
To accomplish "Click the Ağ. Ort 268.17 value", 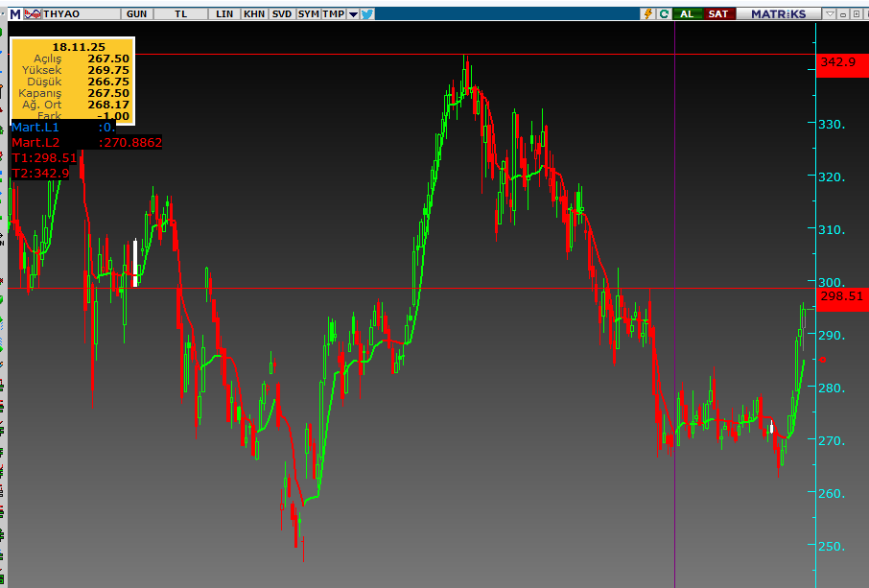I will click(x=108, y=105).
